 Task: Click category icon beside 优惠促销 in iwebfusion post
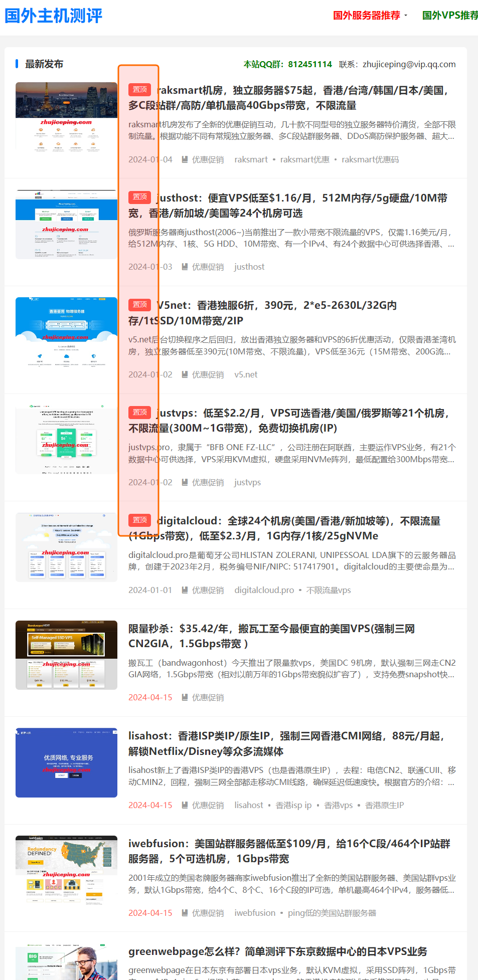(x=185, y=913)
